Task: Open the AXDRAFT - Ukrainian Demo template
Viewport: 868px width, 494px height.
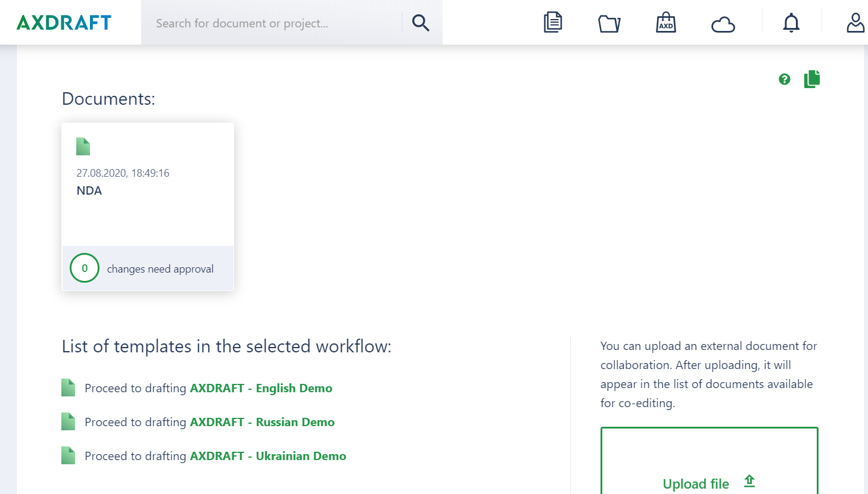Action: click(268, 456)
